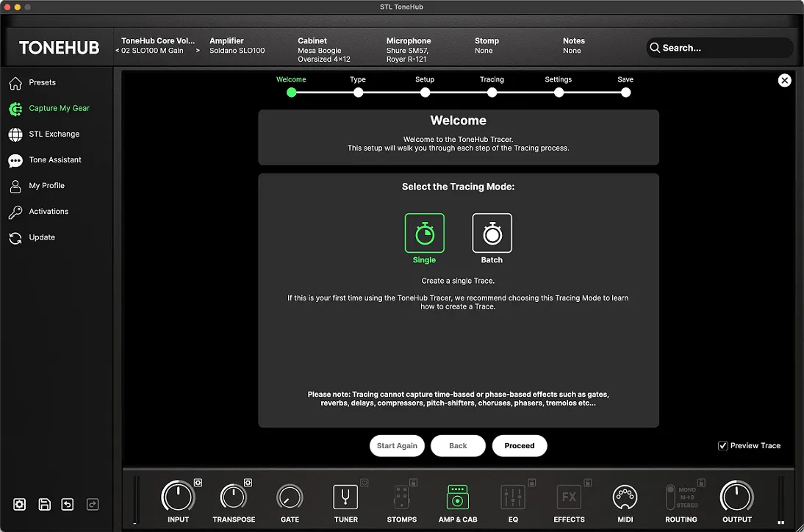Adjust the Gate knob
Image resolution: width=804 pixels, height=532 pixels.
pos(290,497)
